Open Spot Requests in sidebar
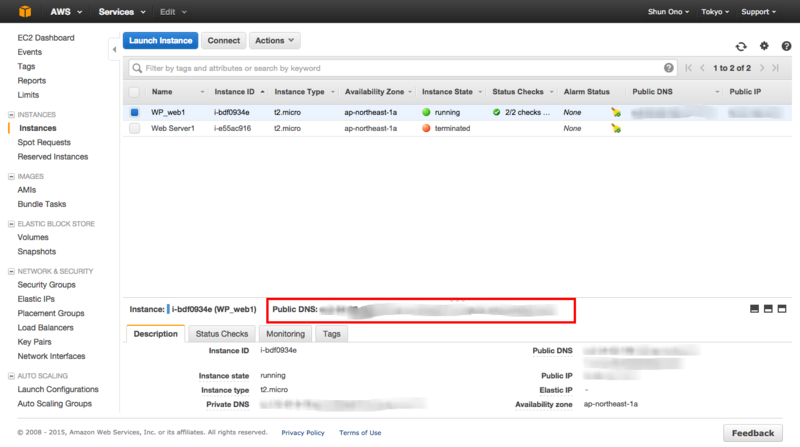The height and width of the screenshot is (447, 800). point(44,142)
